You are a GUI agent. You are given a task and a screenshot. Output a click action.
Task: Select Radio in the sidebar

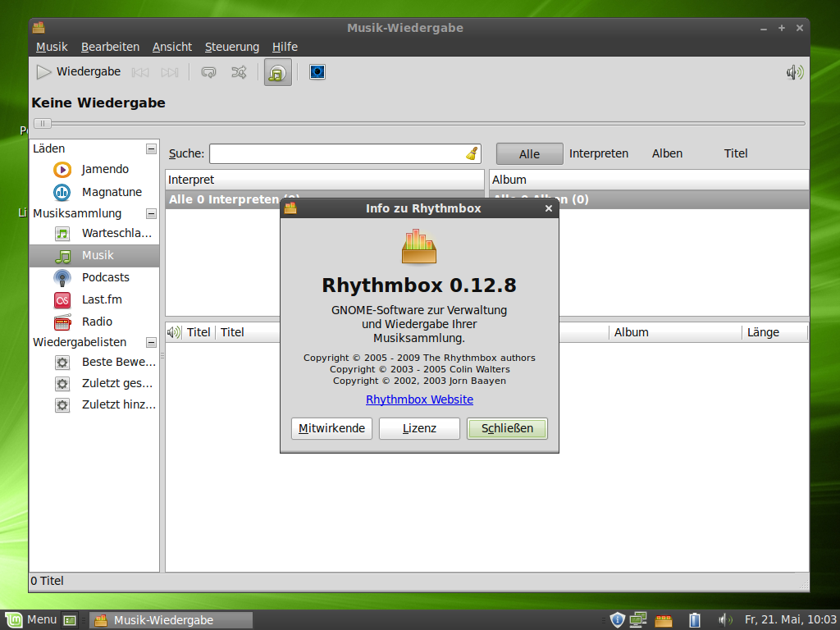point(97,322)
